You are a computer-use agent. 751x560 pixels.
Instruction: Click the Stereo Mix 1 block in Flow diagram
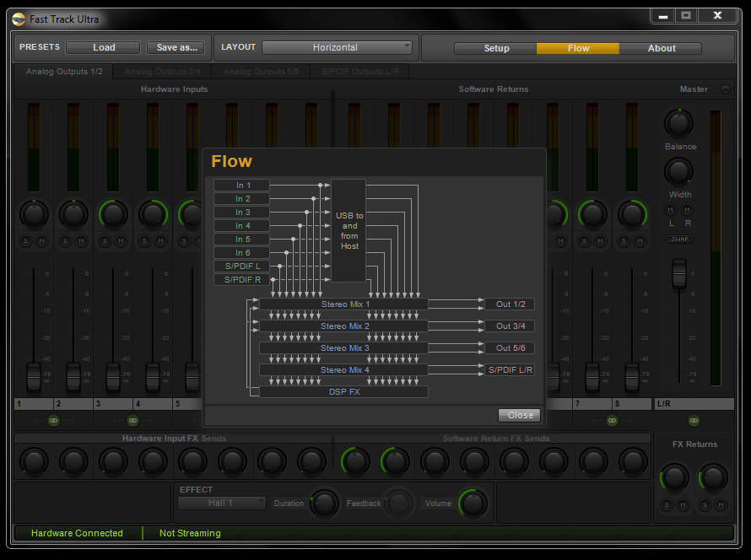tap(344, 304)
